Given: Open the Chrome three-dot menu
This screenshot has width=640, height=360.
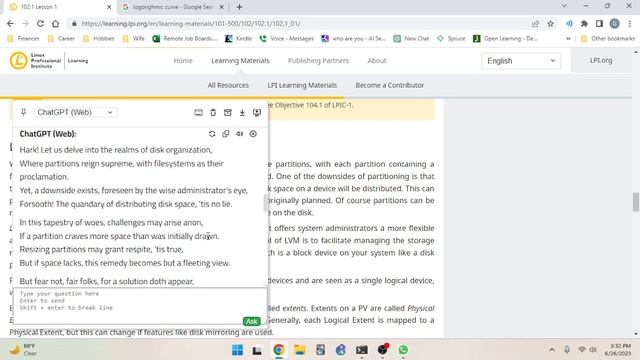Looking at the screenshot, I should tap(629, 24).
